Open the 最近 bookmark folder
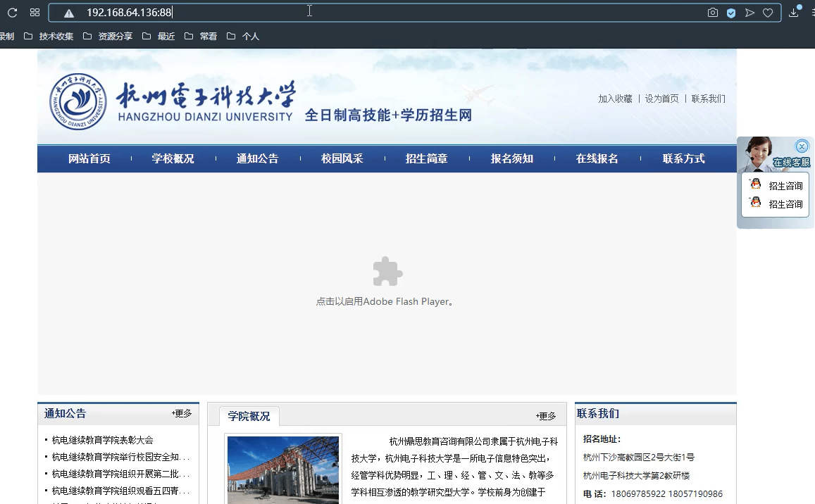Viewport: 815px width, 504px height. pyautogui.click(x=158, y=37)
